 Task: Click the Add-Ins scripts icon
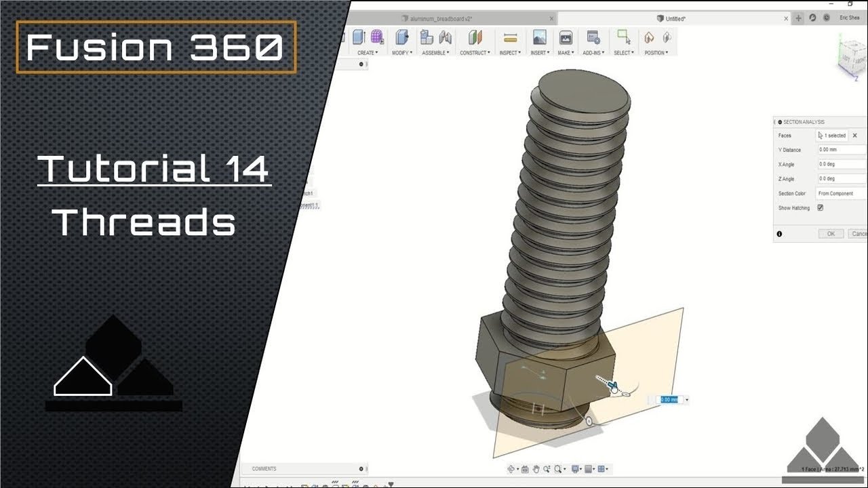(x=593, y=37)
